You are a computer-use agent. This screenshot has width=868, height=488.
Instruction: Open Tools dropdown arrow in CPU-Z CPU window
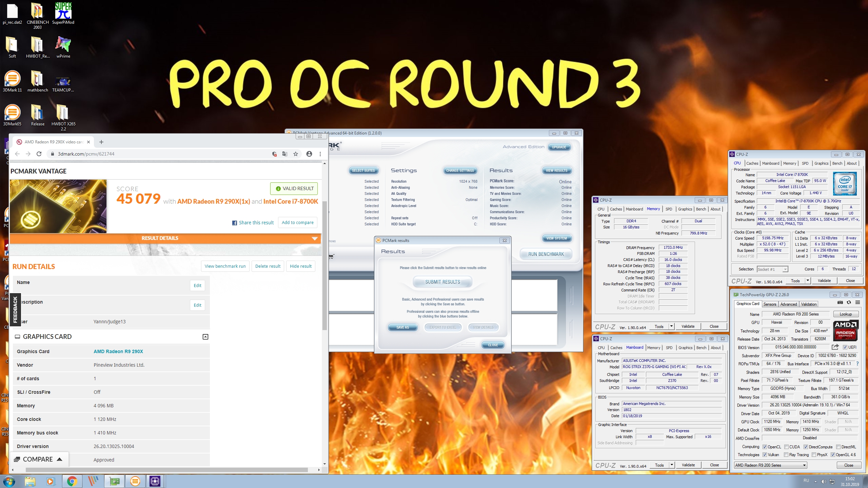[x=808, y=281]
